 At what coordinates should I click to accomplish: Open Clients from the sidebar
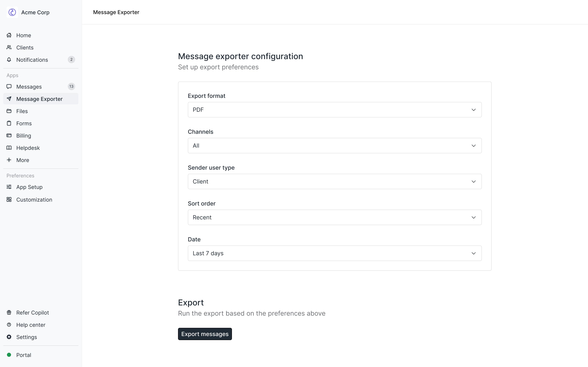(25, 48)
